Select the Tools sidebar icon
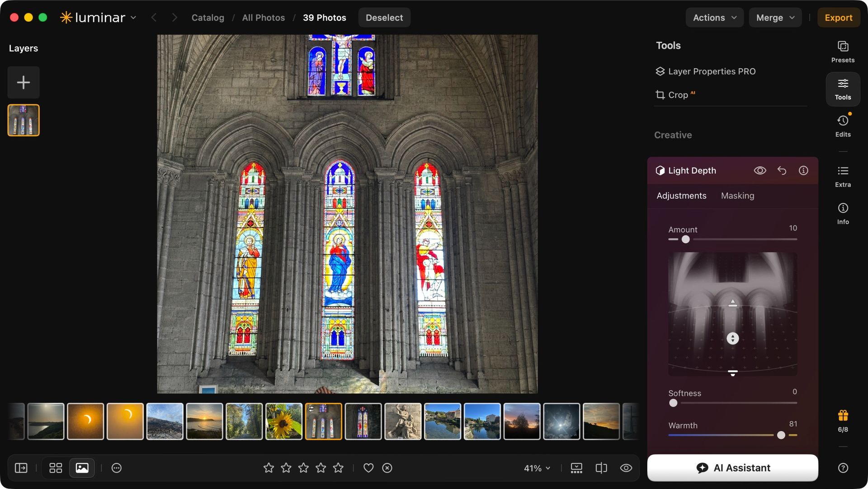This screenshot has height=489, width=868. tap(843, 89)
